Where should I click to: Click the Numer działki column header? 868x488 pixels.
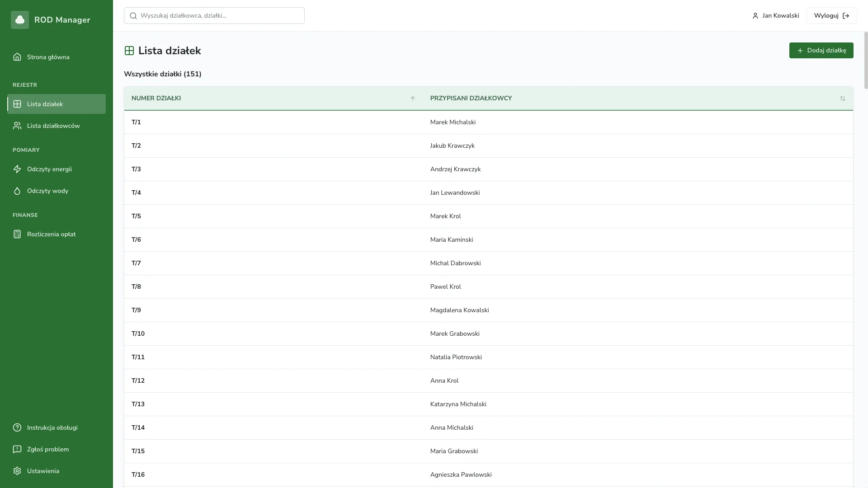156,99
